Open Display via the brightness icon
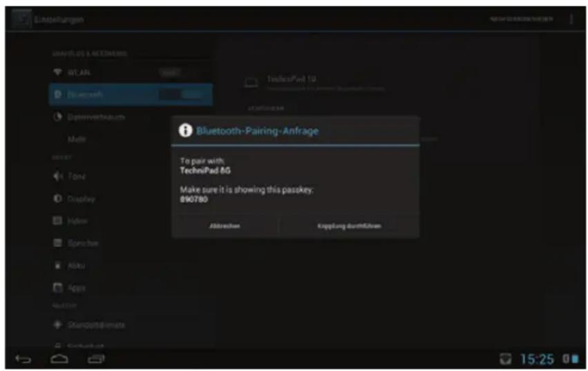This screenshot has height=371, width=588. point(57,198)
